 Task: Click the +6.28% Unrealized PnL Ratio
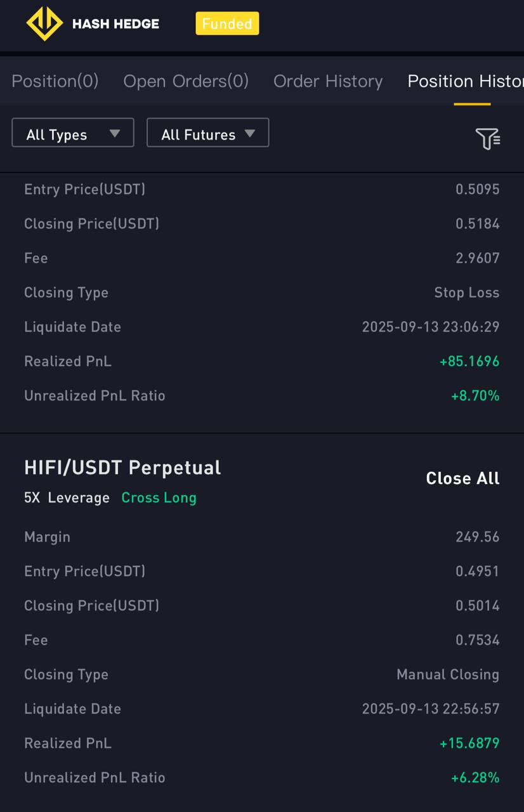pyautogui.click(x=475, y=778)
